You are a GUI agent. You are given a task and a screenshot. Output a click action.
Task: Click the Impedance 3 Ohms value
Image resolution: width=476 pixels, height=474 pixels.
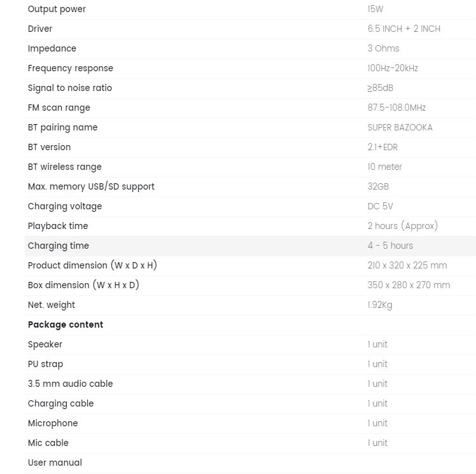[x=383, y=48]
